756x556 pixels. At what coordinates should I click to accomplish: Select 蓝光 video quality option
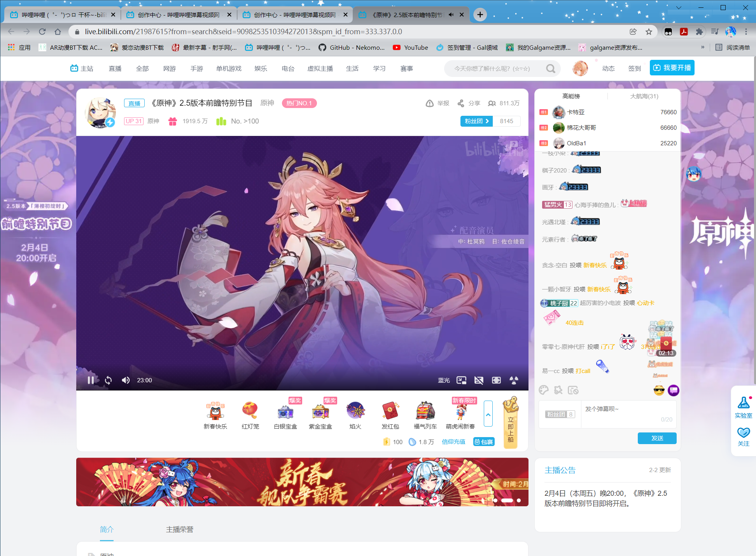[x=444, y=380]
